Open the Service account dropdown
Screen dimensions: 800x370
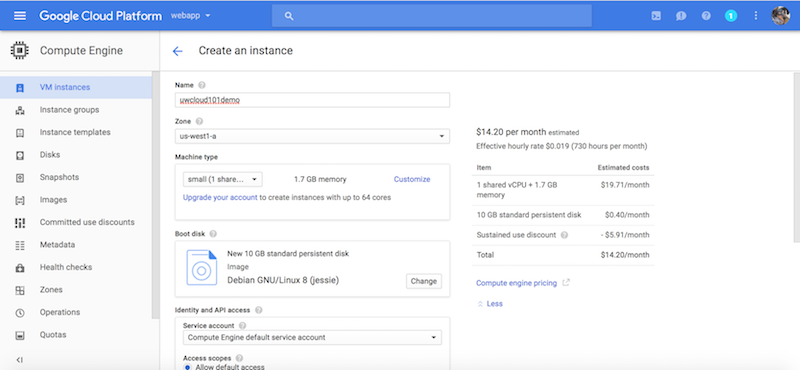(312, 337)
